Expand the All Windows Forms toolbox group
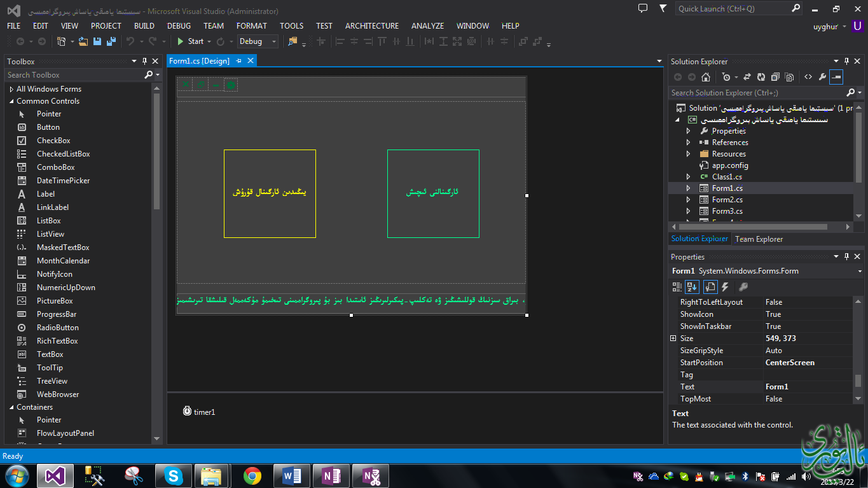 pos(11,89)
